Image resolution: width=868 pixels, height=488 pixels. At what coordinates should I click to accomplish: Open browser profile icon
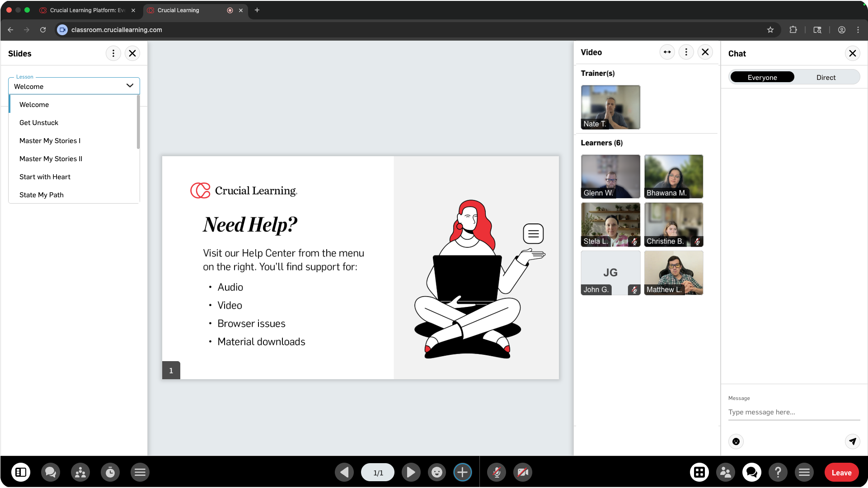pos(842,30)
